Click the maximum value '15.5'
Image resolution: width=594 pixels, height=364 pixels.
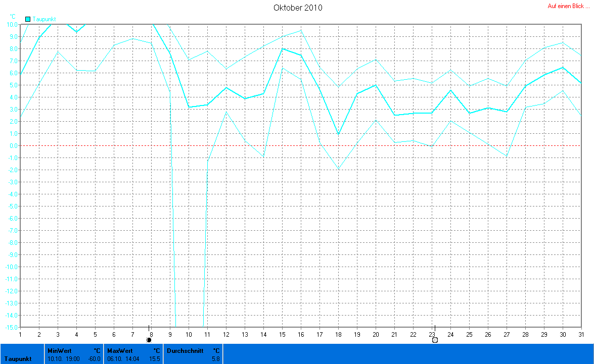(155, 359)
